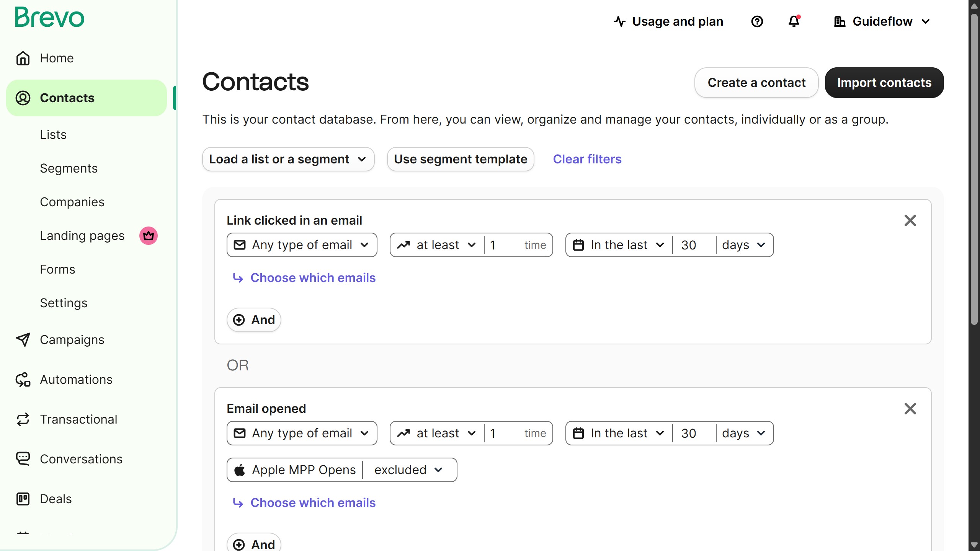The width and height of the screenshot is (980, 551).
Task: Click the Landing pages crown badge
Action: [x=149, y=236]
